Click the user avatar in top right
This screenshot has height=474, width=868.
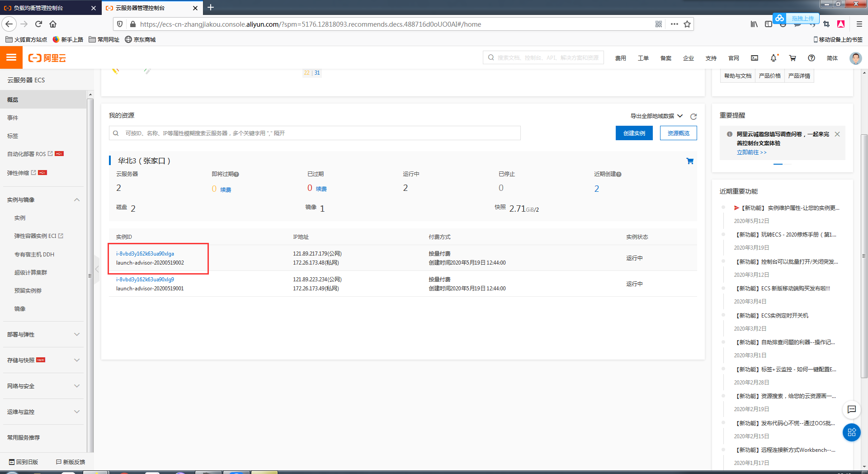click(855, 58)
